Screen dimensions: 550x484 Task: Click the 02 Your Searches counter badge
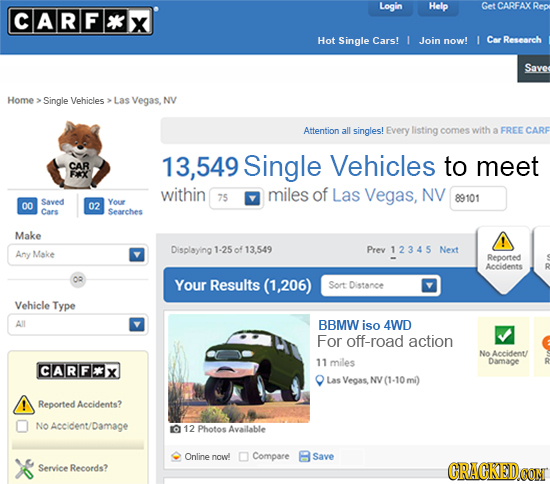pos(94,206)
